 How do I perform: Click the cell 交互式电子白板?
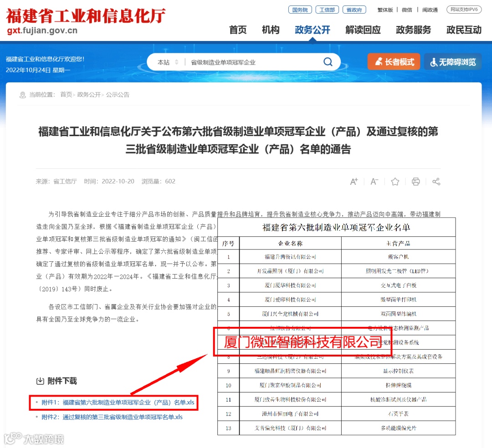[x=399, y=285]
